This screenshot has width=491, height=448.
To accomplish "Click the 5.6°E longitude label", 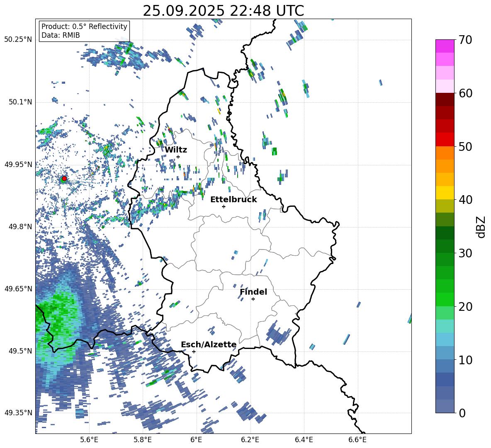I will (89, 440).
